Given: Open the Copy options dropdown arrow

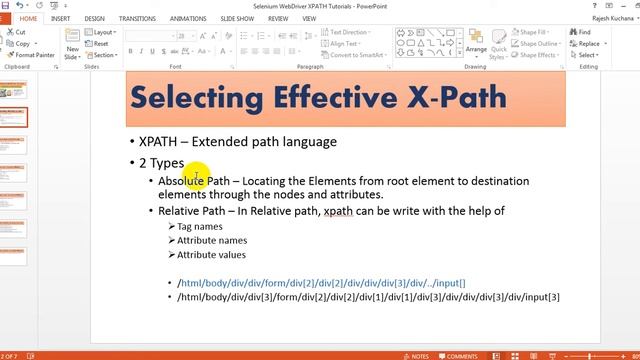Looking at the screenshot, I should pos(36,44).
